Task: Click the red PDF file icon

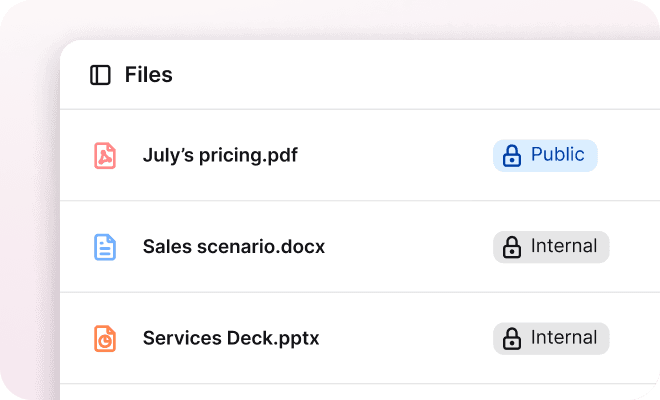Action: click(105, 156)
